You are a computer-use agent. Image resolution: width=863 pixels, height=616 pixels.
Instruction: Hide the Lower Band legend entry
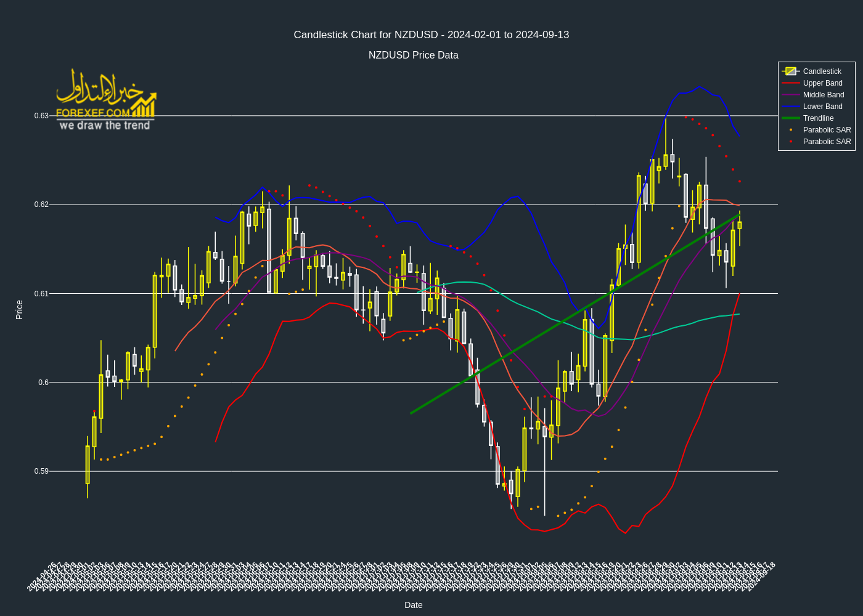coord(816,107)
